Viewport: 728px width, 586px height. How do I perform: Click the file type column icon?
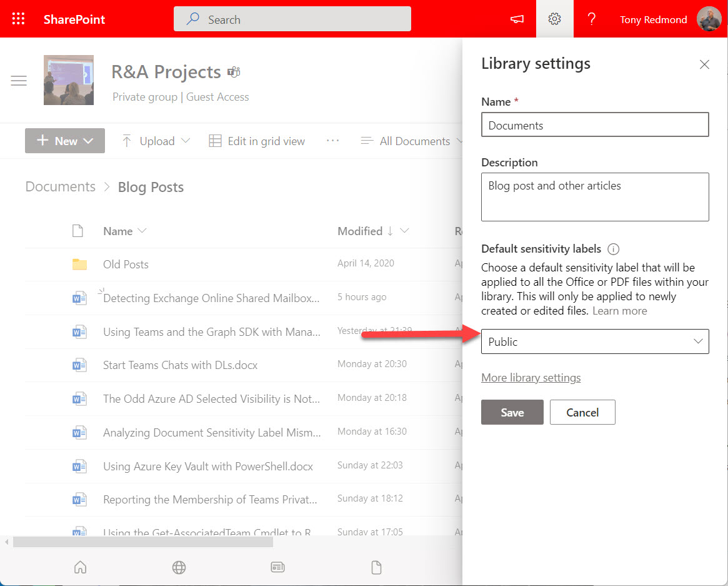tap(77, 231)
